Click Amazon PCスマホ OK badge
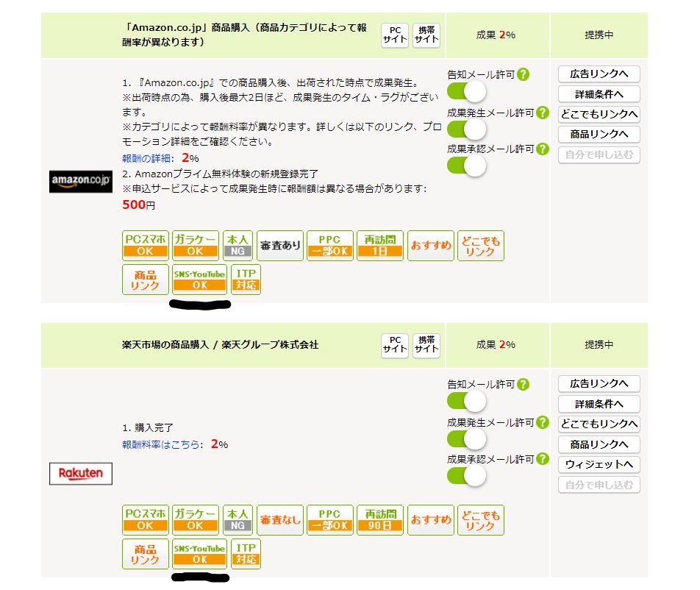 coord(146,245)
